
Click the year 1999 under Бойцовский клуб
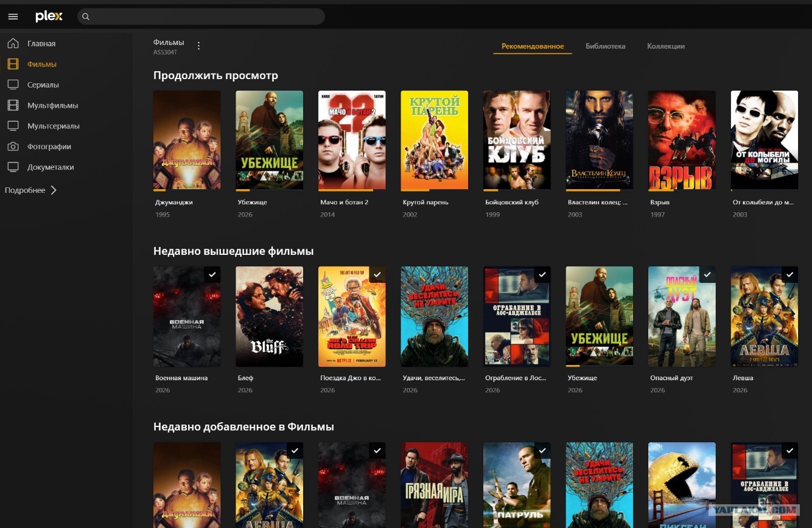coord(492,215)
